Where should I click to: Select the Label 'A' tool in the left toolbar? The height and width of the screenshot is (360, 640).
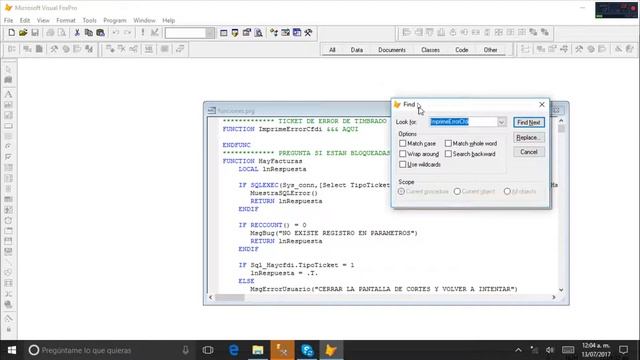tap(8, 94)
